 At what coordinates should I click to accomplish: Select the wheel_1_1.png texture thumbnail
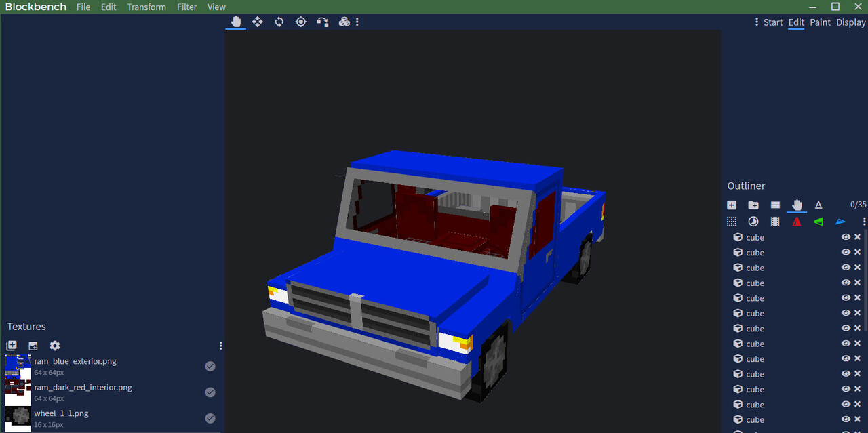18,417
